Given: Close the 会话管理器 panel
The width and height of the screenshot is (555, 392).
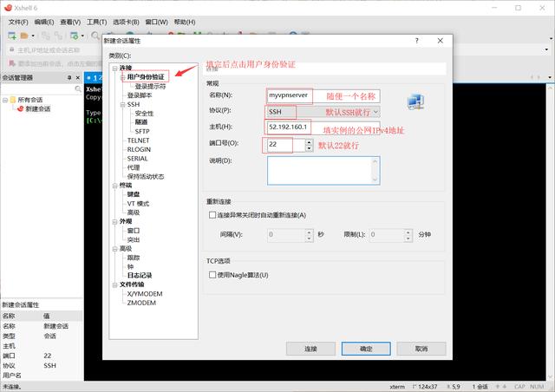Looking at the screenshot, I should pos(78,77).
